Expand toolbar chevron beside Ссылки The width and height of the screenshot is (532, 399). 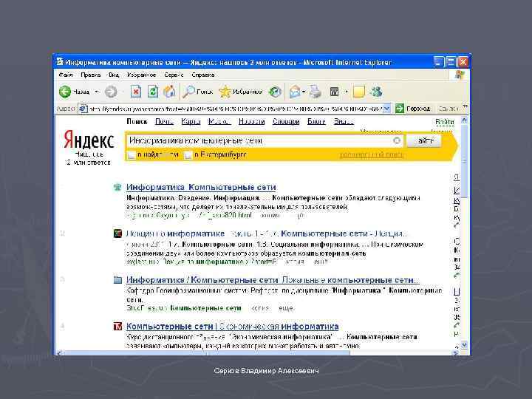pos(465,107)
